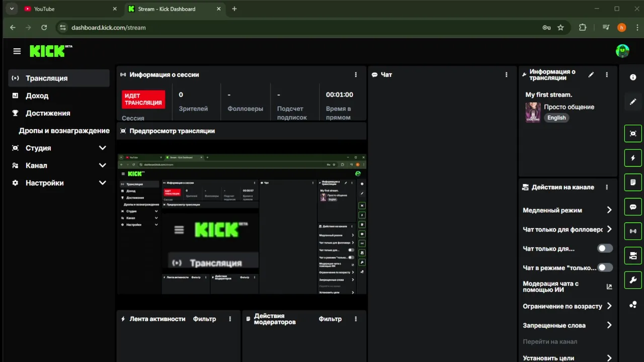Click the Канал channel icon
Image resolution: width=644 pixels, height=362 pixels.
(16, 165)
